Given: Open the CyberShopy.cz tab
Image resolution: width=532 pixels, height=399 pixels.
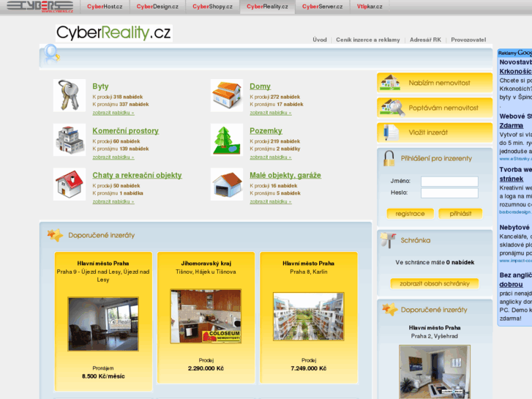Looking at the screenshot, I should 213,7.
